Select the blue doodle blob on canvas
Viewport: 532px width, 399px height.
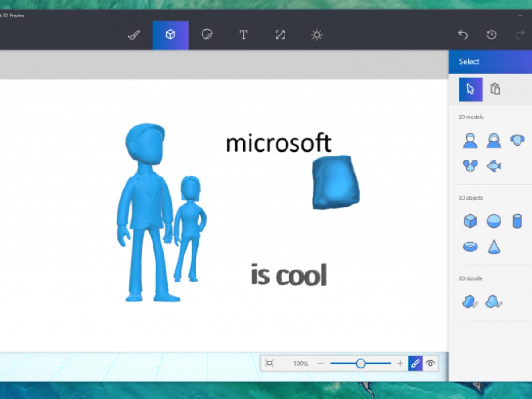336,182
